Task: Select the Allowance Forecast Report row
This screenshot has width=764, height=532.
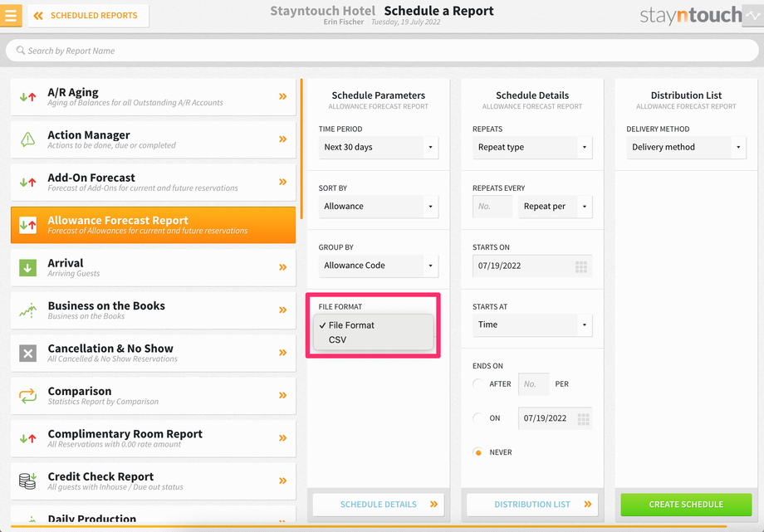Action: [153, 225]
